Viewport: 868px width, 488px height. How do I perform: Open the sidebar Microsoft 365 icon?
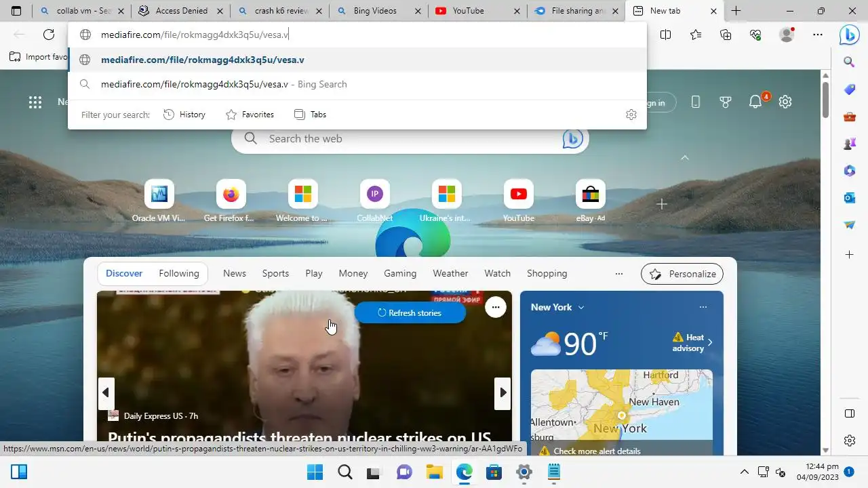point(849,171)
